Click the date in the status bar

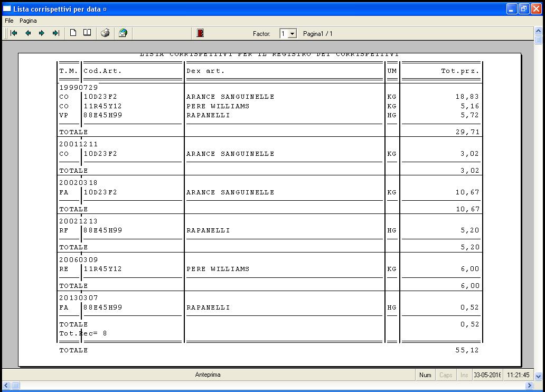pos(487,375)
